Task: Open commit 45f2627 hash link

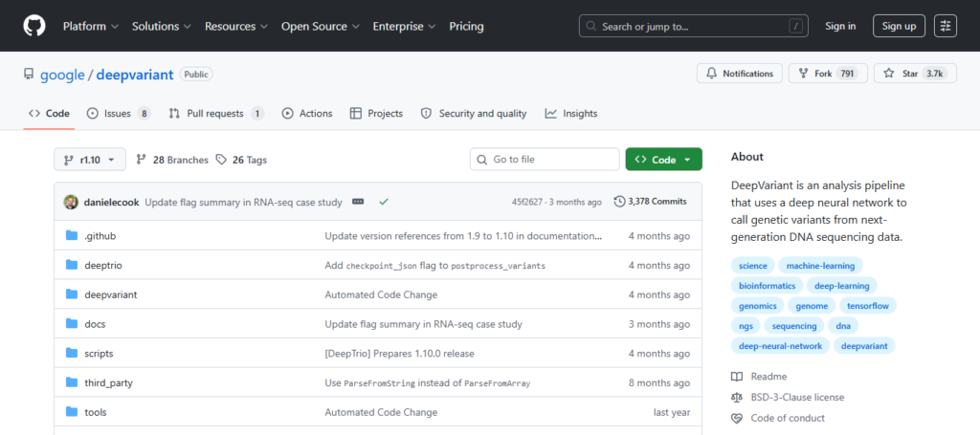Action: [528, 203]
